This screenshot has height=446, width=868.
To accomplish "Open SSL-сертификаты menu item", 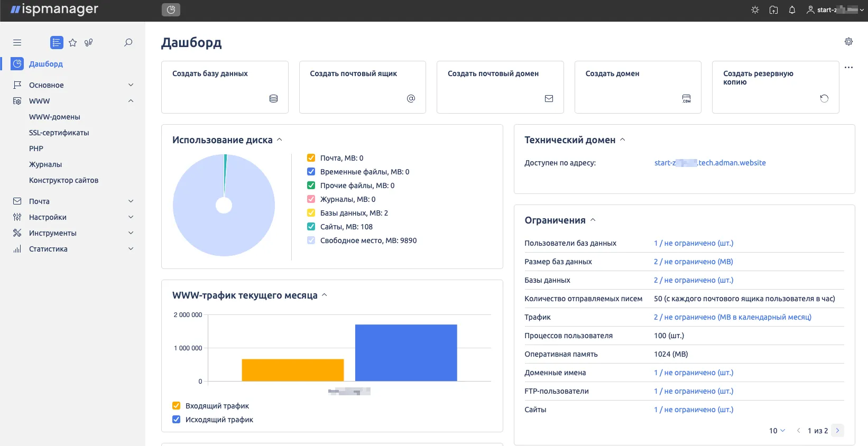I will coord(59,133).
